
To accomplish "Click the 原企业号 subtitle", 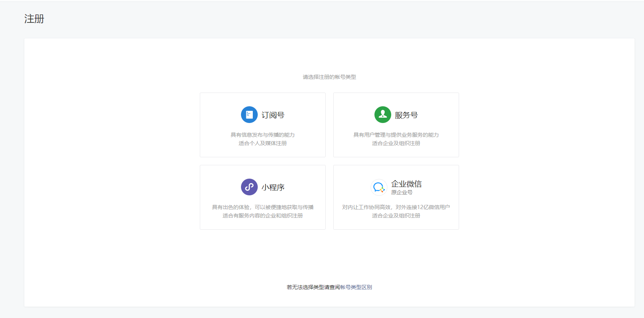I will coord(402,192).
